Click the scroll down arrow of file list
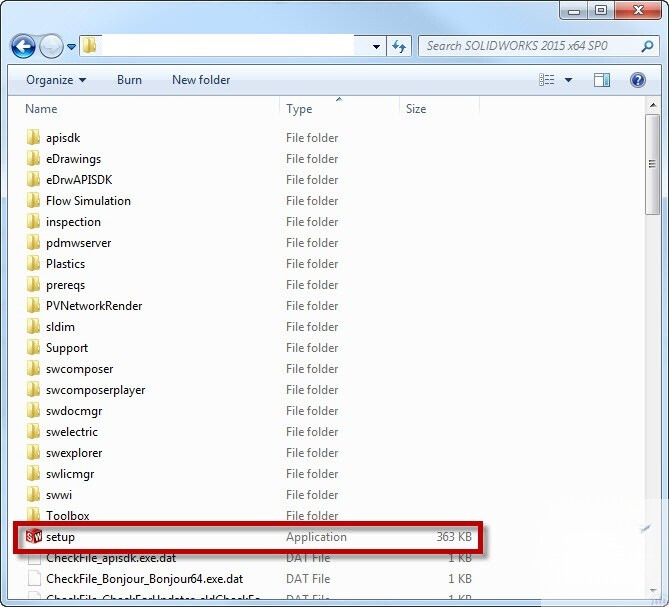The width and height of the screenshot is (669, 607). click(x=653, y=591)
